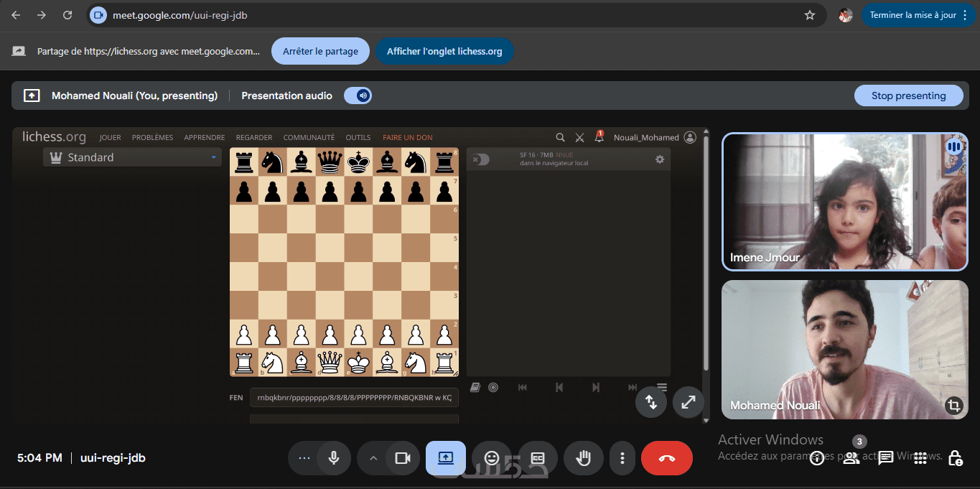
Task: Open engine settings gear
Action: [660, 159]
